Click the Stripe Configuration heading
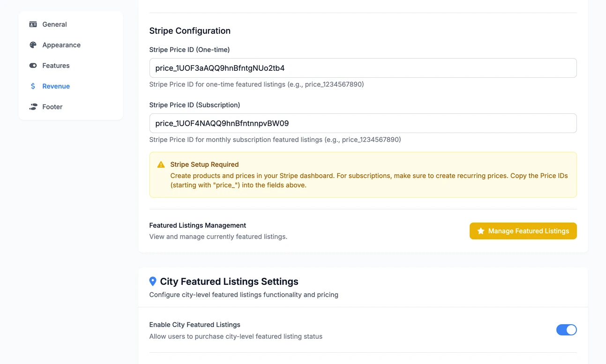Screen dimensions: 606x364 coord(190,31)
